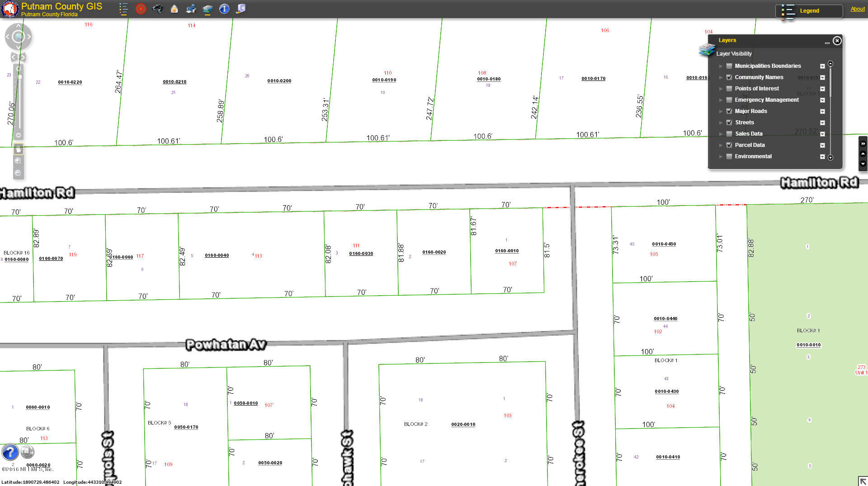Open Sales Data options dropdown
This screenshot has height=486, width=868.
[822, 134]
